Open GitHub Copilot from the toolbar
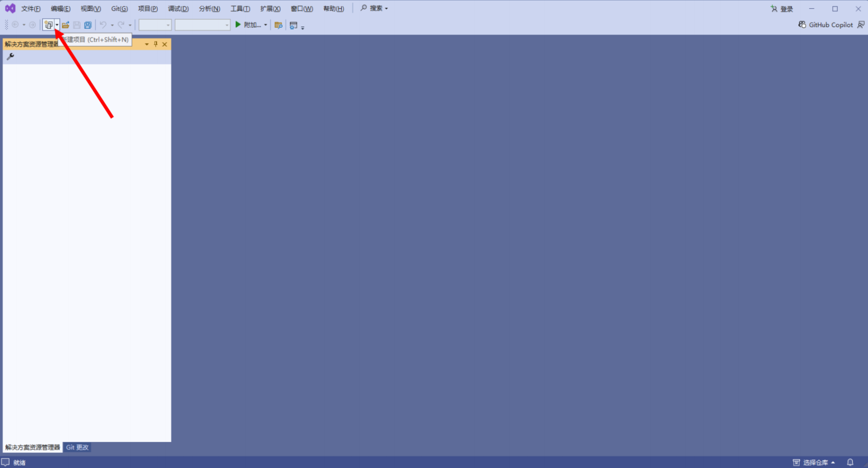 826,25
